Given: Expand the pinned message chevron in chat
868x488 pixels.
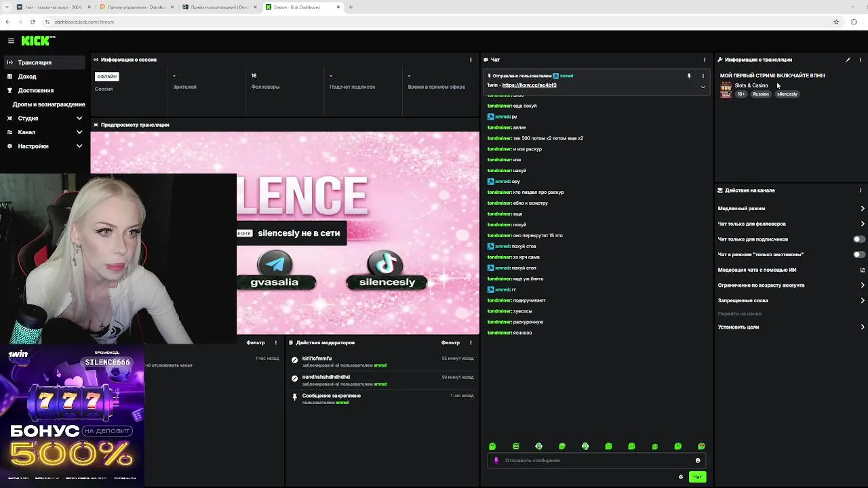Looking at the screenshot, I should 703,87.
